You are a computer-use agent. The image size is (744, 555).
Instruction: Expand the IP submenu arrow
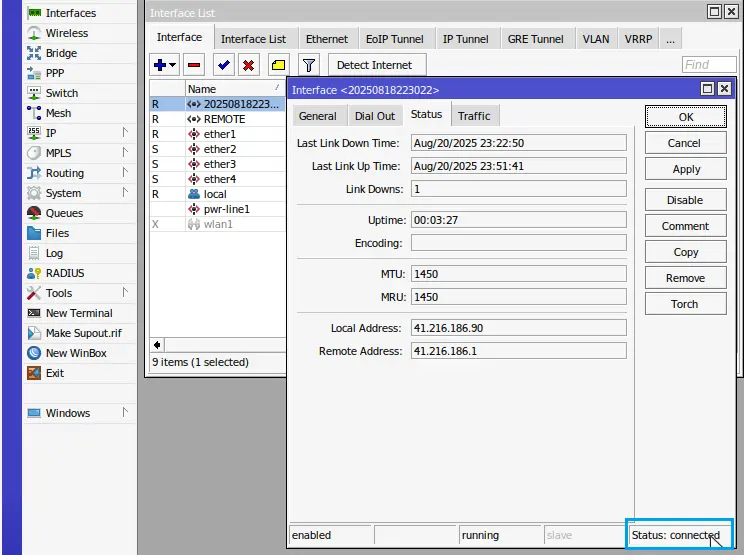(126, 133)
